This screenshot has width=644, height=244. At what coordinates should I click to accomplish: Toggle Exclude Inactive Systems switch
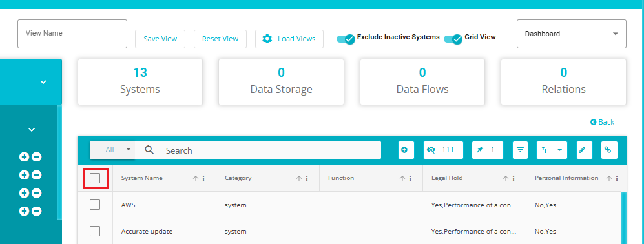click(x=346, y=39)
